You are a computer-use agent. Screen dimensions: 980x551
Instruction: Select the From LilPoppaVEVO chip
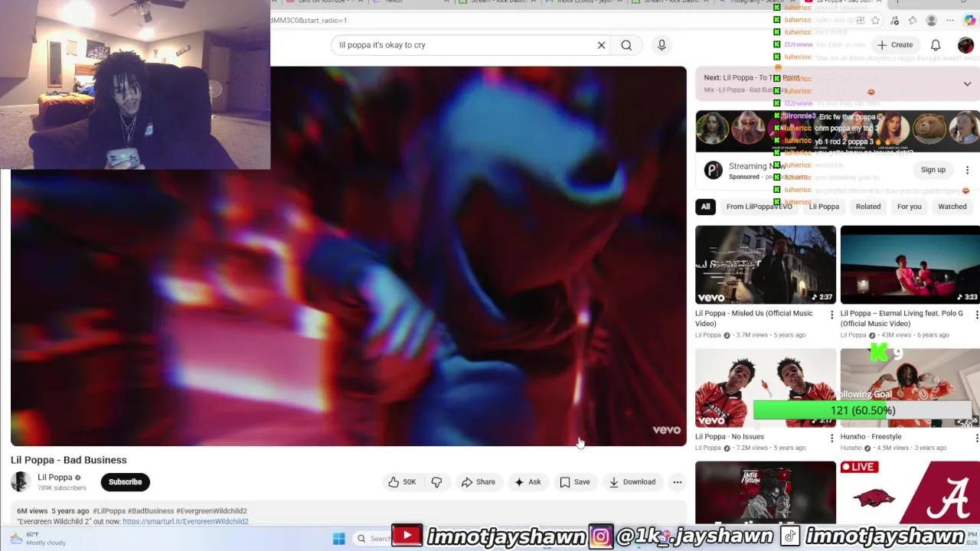pyautogui.click(x=759, y=207)
